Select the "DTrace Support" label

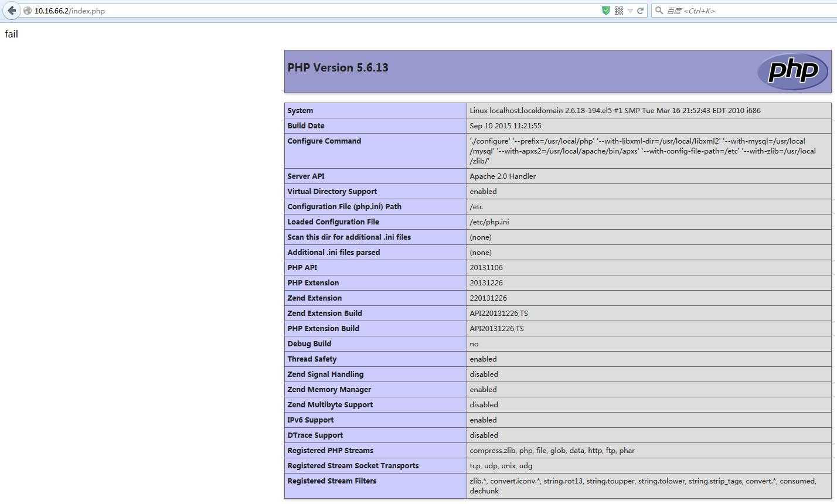pos(315,435)
